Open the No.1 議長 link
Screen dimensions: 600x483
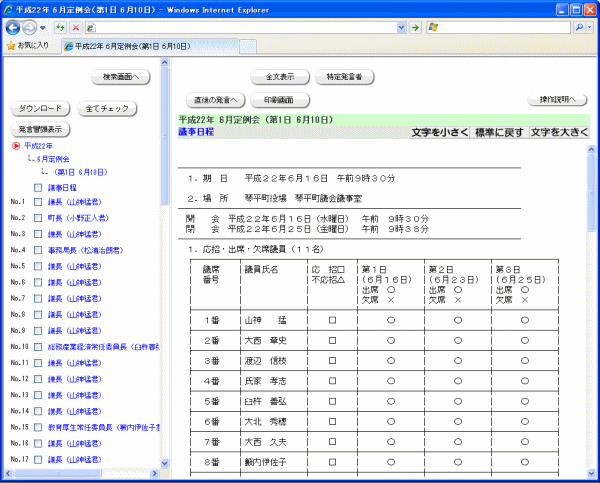coord(74,202)
